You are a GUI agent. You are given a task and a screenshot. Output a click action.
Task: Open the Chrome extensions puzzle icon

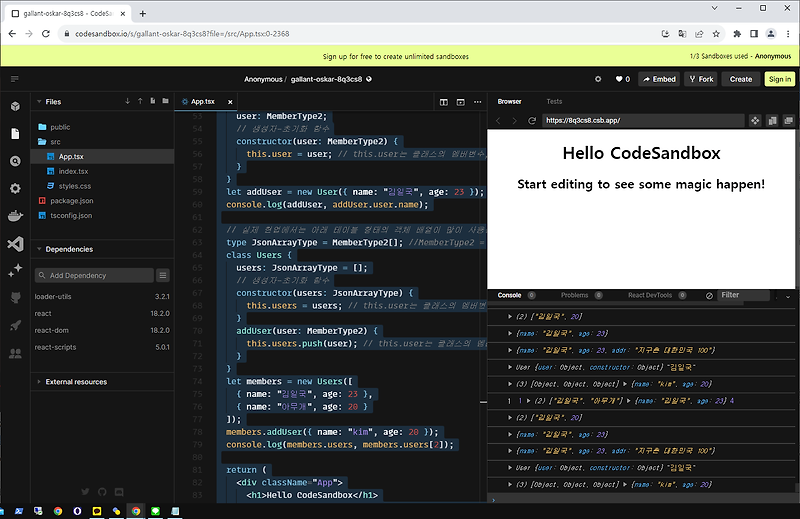click(x=737, y=34)
